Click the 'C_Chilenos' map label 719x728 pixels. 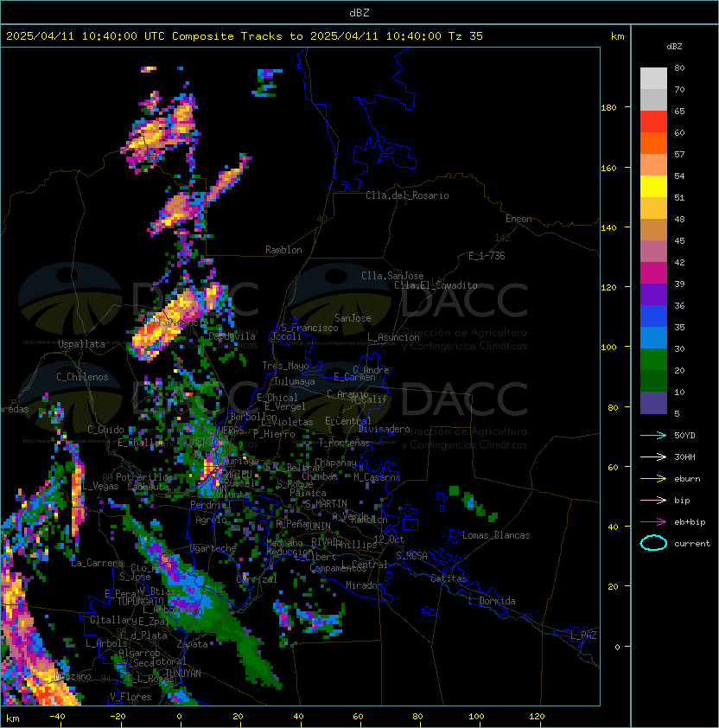(82, 377)
